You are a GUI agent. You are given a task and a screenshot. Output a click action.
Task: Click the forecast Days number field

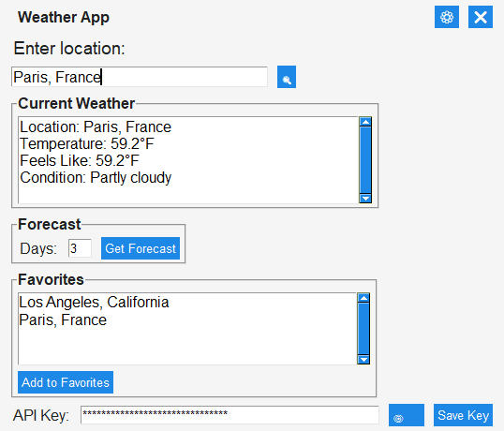(x=80, y=248)
